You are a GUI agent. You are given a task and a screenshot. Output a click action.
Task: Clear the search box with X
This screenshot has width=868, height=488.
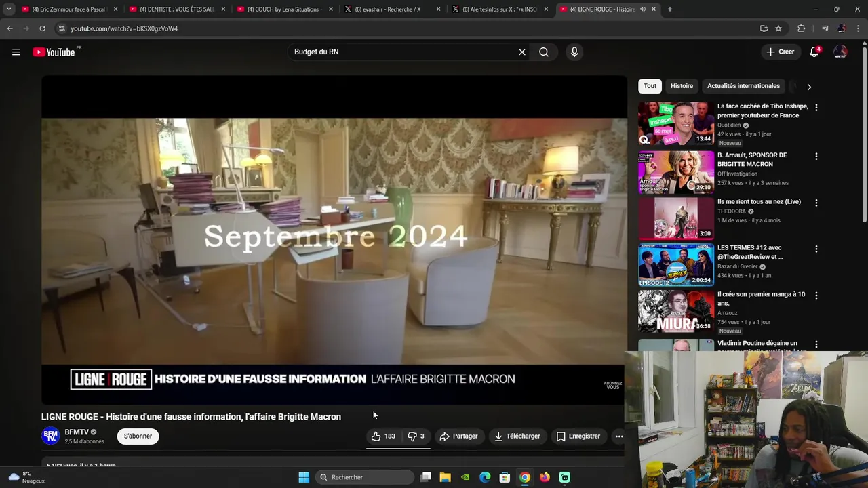click(x=522, y=52)
